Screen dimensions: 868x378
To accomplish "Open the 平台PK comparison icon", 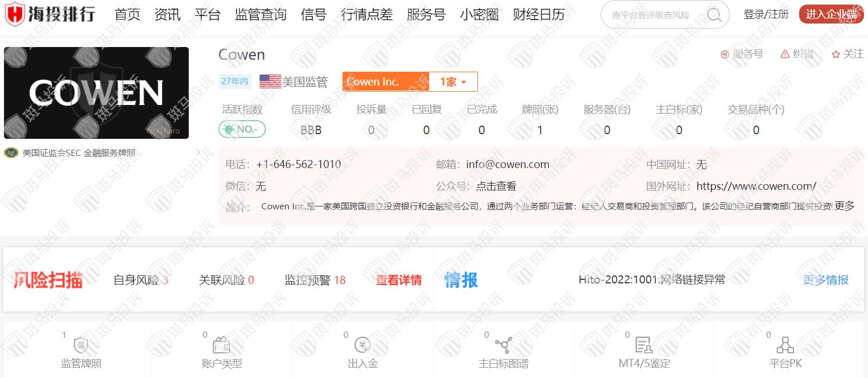I will point(785,345).
